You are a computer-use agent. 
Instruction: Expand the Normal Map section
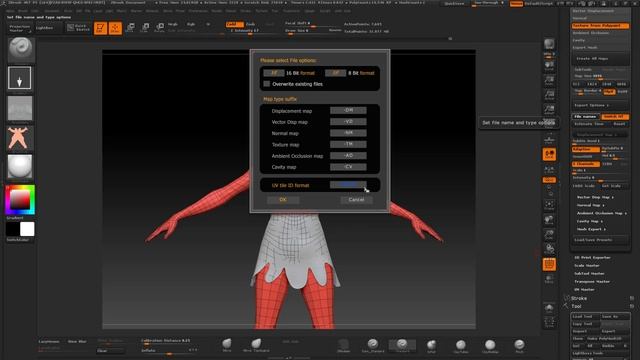click(590, 205)
